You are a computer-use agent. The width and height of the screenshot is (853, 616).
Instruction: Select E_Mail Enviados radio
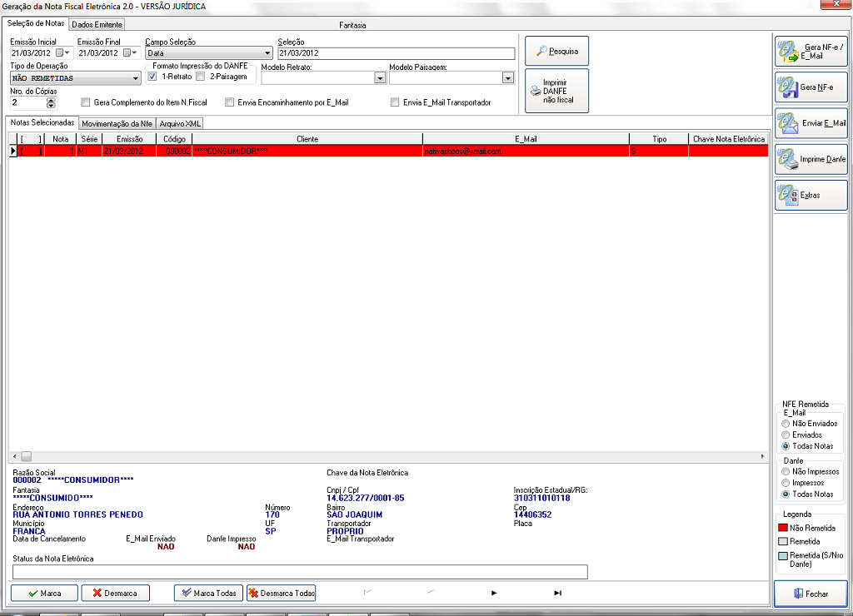[x=786, y=435]
